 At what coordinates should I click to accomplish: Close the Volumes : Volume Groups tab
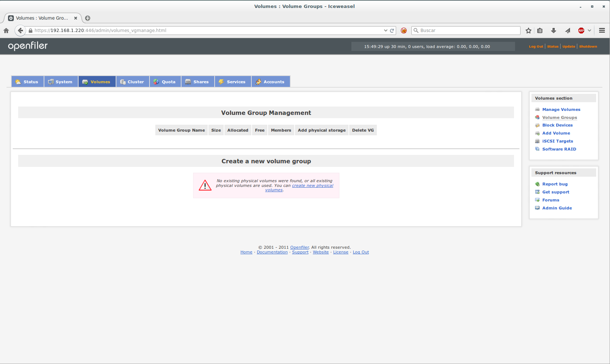point(76,18)
